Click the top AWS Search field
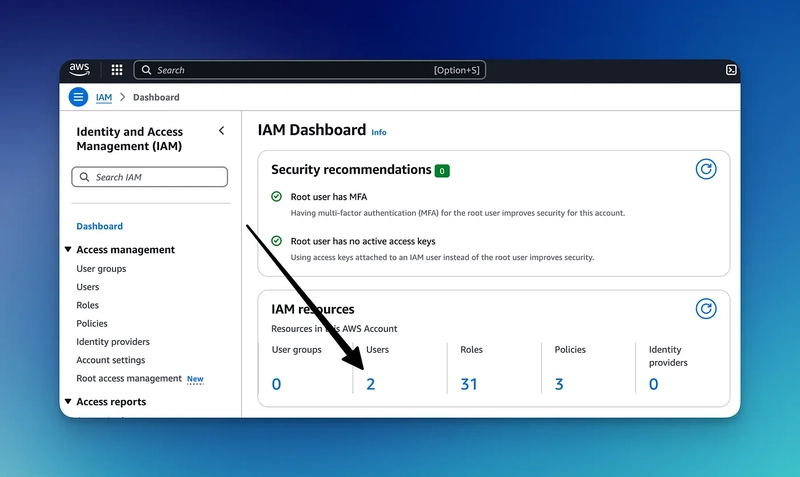 (310, 70)
